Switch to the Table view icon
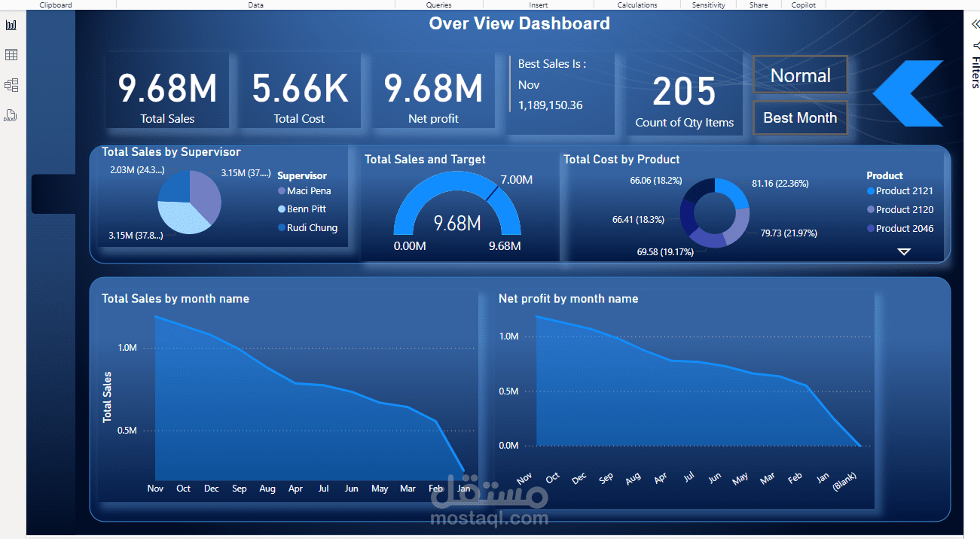 pyautogui.click(x=11, y=55)
